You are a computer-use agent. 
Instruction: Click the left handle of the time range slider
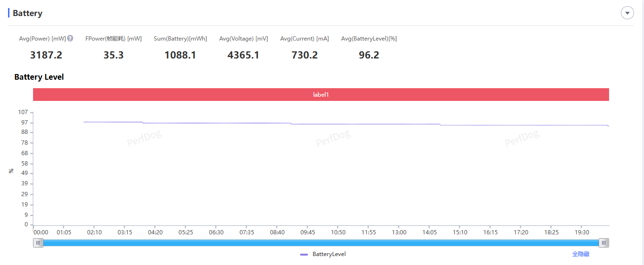[38, 243]
